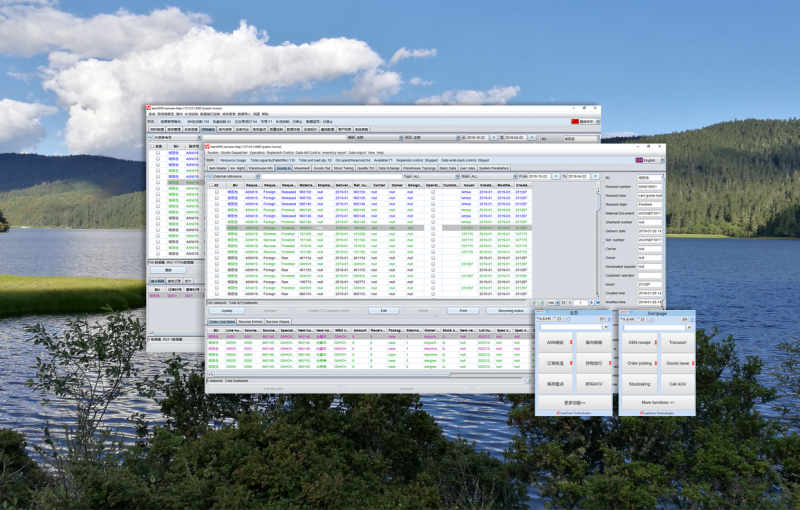Jump to first page arrow icon
Screen dimensions: 800x510
pyautogui.click(x=564, y=302)
